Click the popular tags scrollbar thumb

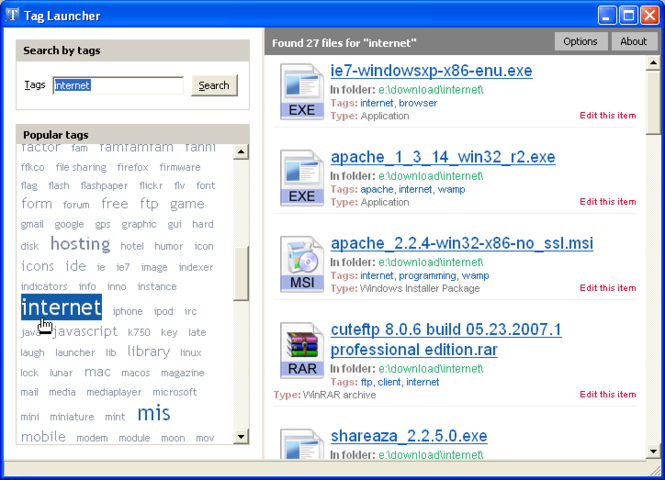click(x=241, y=273)
